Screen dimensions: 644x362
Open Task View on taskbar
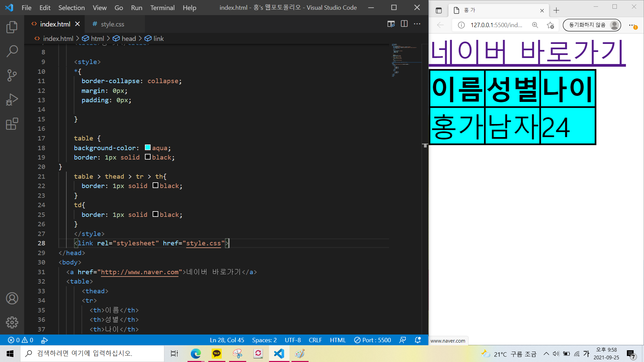pyautogui.click(x=174, y=354)
